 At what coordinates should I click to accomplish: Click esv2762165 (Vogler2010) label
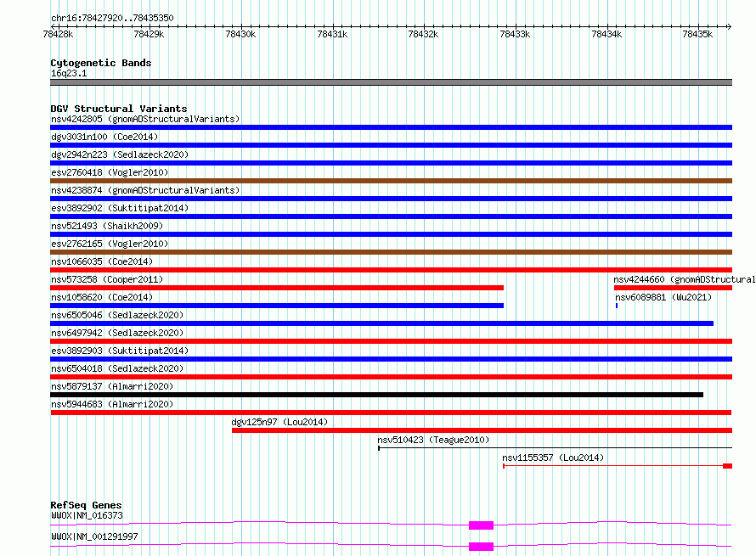pyautogui.click(x=110, y=244)
